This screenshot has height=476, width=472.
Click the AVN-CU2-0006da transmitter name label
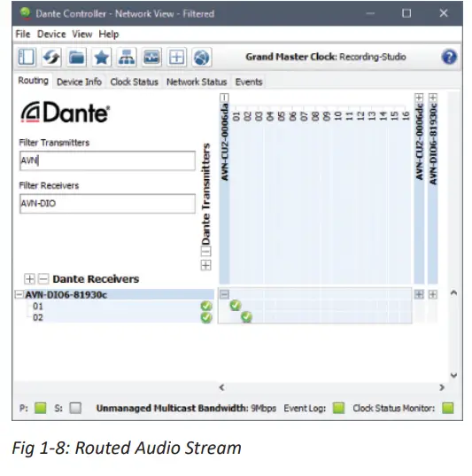click(224, 142)
